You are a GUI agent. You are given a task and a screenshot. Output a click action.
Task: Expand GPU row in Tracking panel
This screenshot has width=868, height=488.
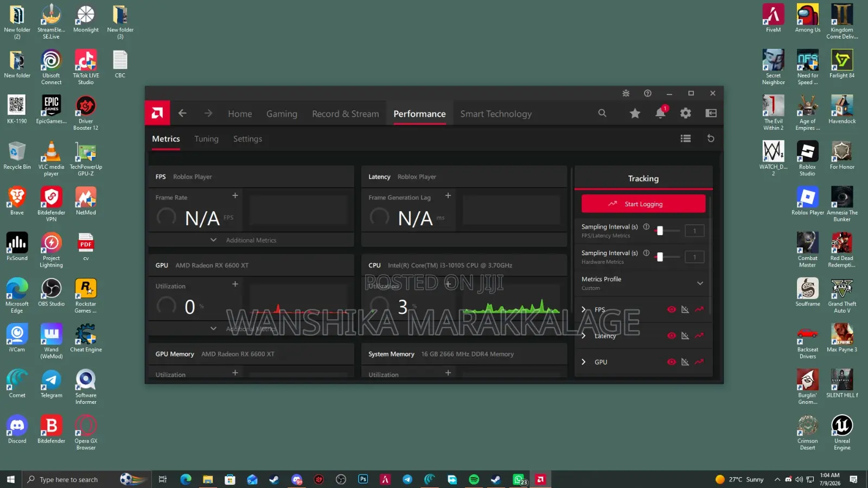click(584, 362)
